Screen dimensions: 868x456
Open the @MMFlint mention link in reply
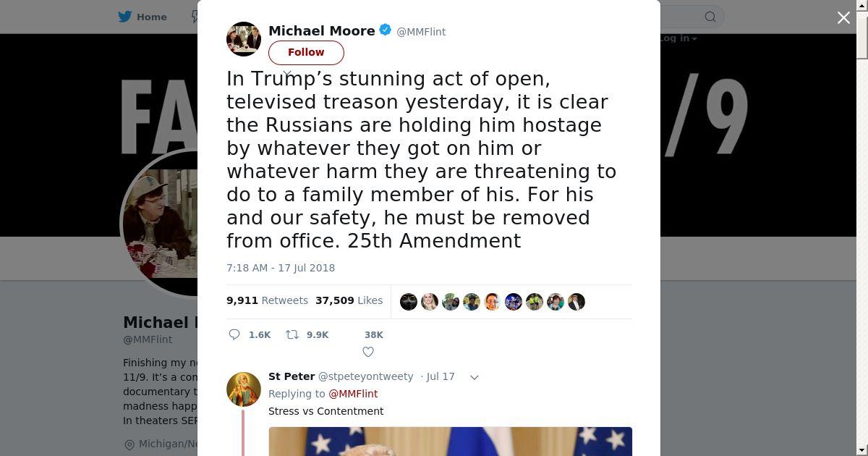point(353,394)
